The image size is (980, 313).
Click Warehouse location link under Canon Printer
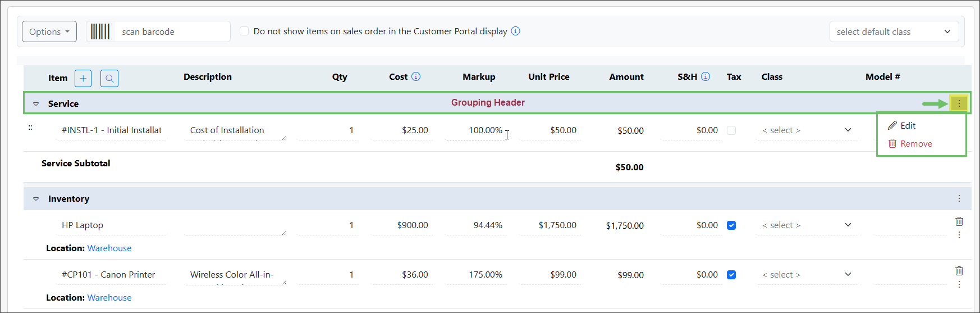pyautogui.click(x=109, y=297)
